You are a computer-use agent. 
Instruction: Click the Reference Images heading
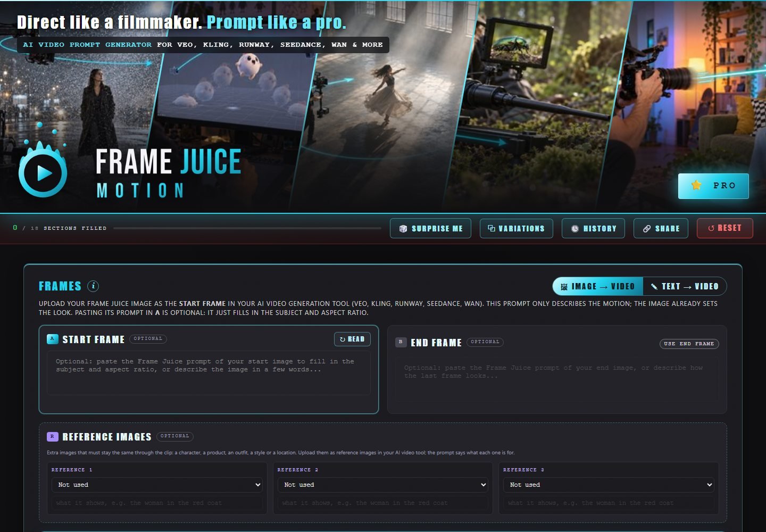tap(107, 437)
